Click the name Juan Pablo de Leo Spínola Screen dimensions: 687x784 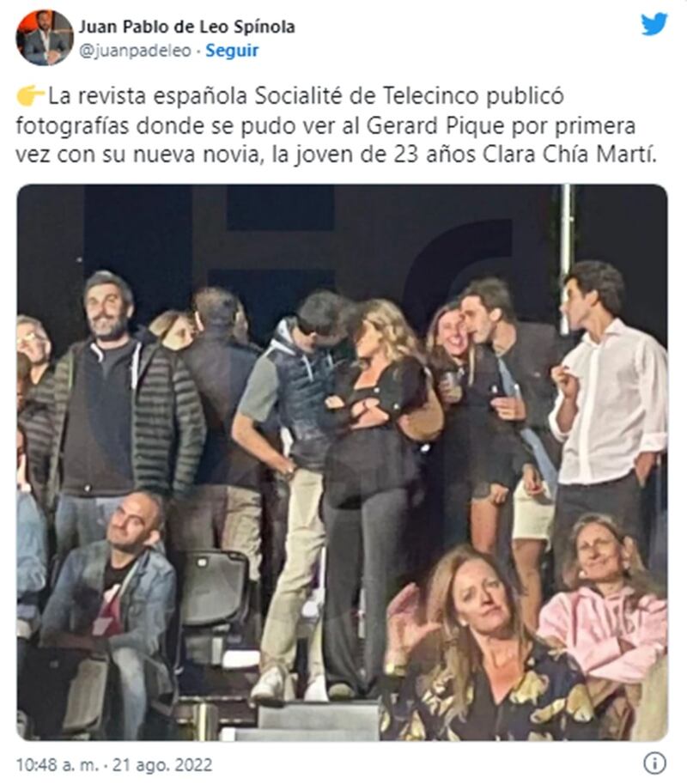[187, 27]
